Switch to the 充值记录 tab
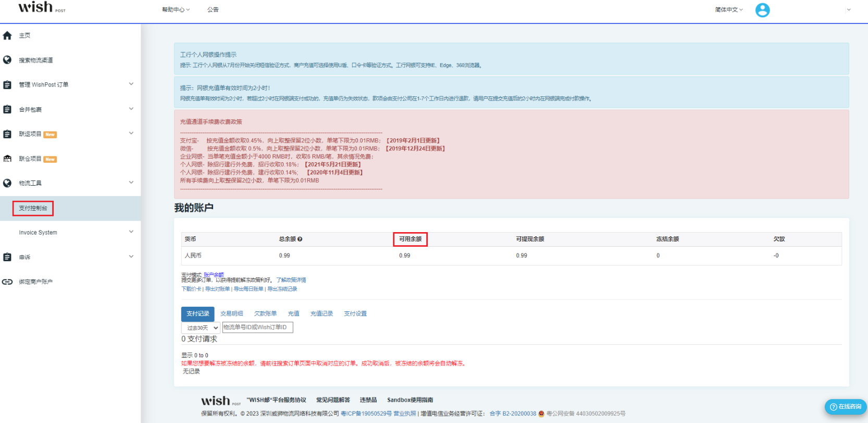Viewport: 868px width, 423px height. pos(321,313)
